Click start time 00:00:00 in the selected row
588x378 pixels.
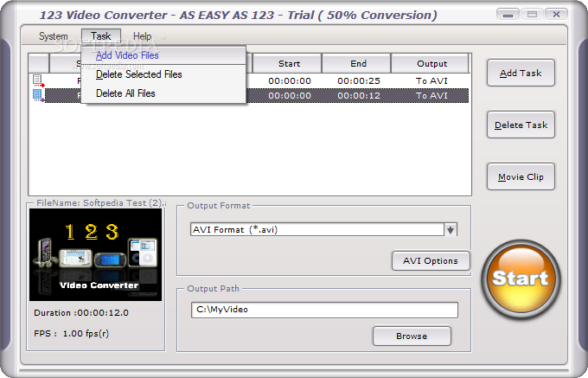(290, 96)
